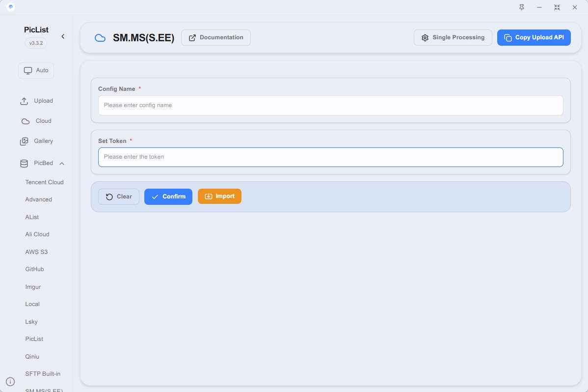Image resolution: width=588 pixels, height=392 pixels.
Task: Click Copy Upload API button
Action: tap(534, 37)
